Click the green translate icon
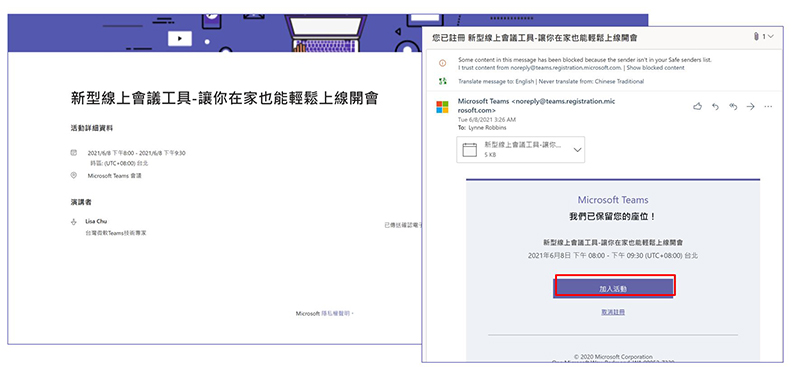 442,81
